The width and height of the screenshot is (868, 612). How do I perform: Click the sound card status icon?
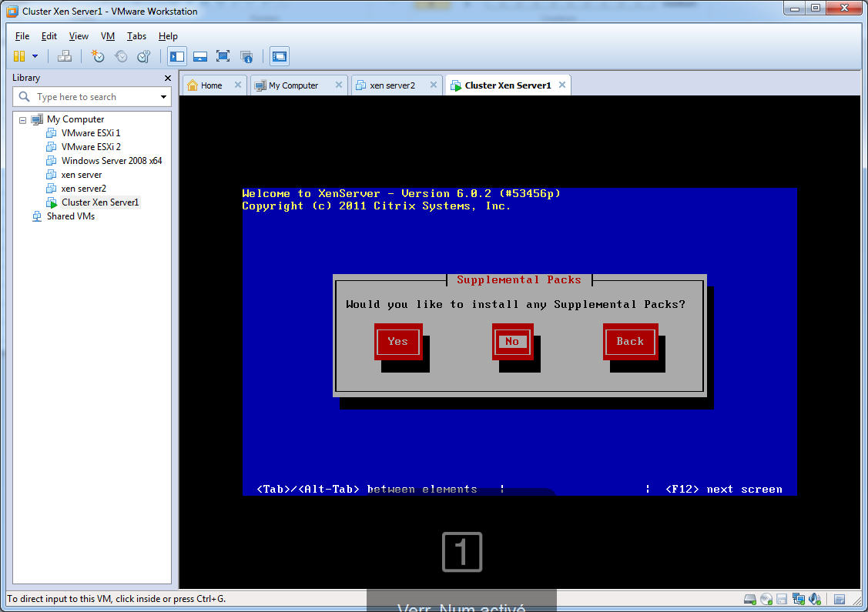pyautogui.click(x=813, y=599)
